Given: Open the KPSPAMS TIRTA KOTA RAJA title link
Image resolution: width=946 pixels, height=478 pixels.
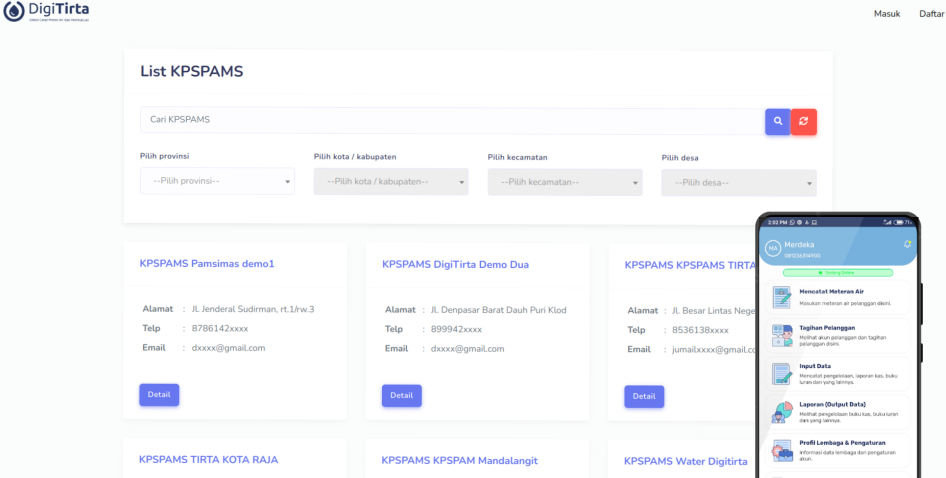Looking at the screenshot, I should [208, 460].
